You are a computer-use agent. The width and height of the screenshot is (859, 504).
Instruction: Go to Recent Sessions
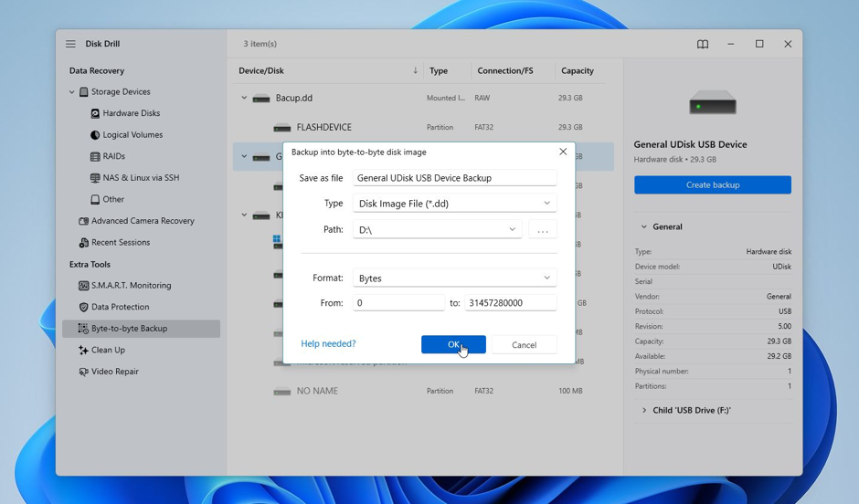[x=121, y=243]
